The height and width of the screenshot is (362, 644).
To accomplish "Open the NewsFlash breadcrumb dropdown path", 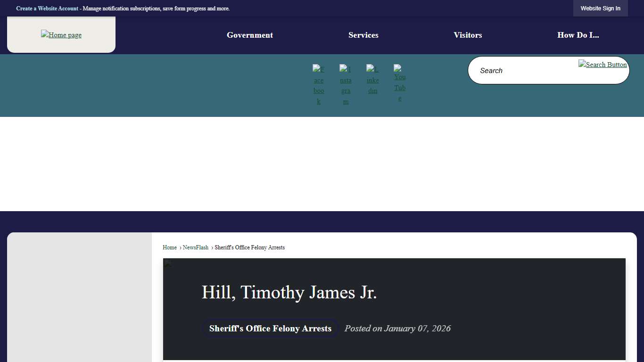I will click(x=196, y=247).
